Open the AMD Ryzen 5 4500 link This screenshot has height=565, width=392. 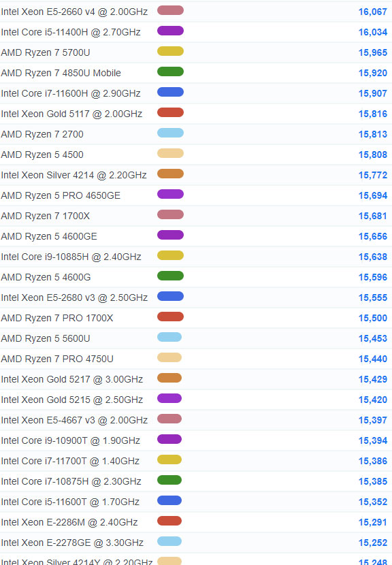(42, 155)
